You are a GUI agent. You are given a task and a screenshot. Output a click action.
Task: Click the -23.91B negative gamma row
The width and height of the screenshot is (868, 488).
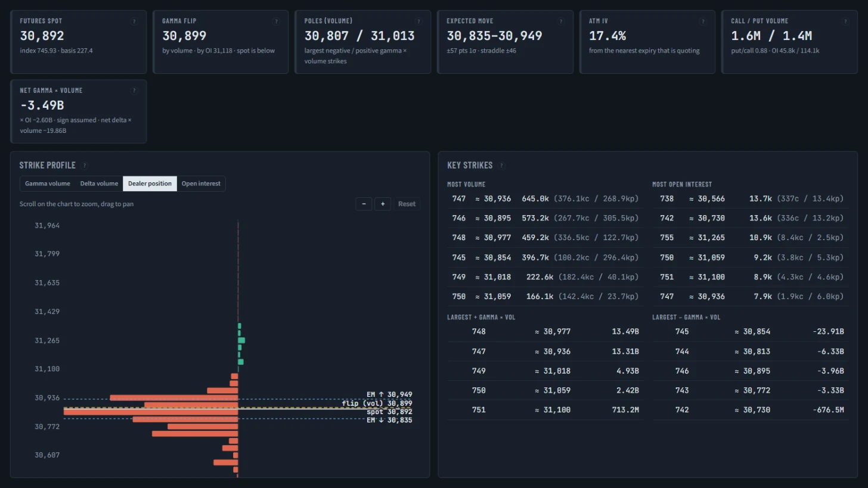751,332
